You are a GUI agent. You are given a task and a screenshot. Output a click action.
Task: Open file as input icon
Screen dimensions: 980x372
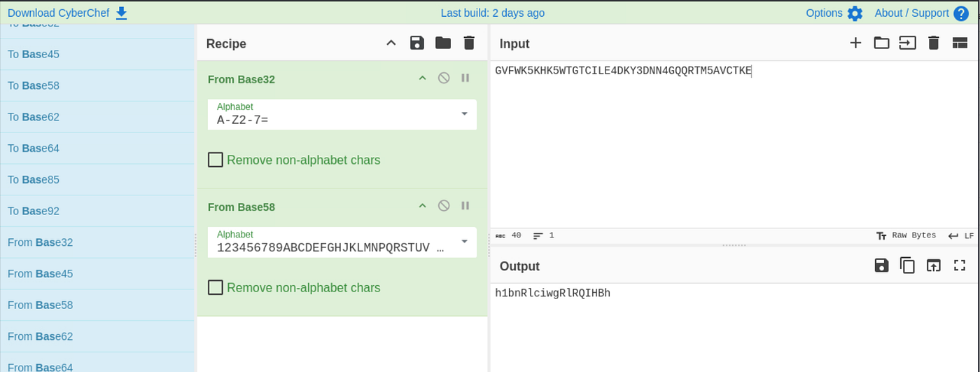click(x=907, y=43)
